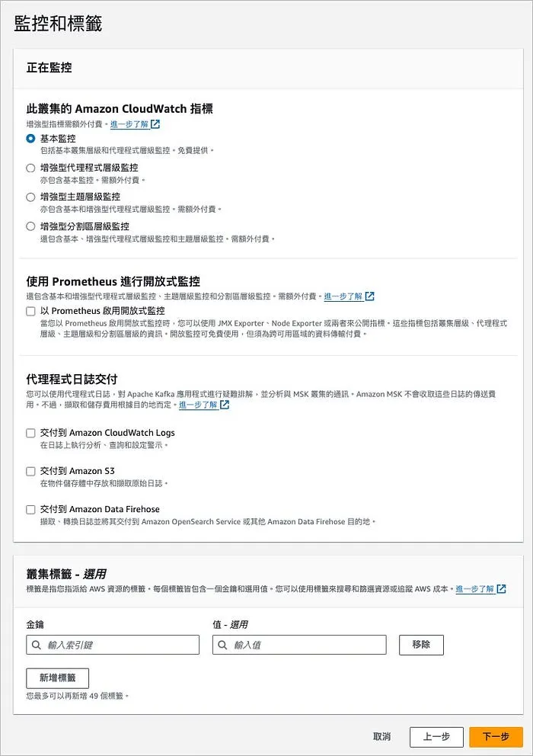Image resolution: width=533 pixels, height=756 pixels.
Task: Click external link icon in 日誌交付 description
Action: coord(225,405)
